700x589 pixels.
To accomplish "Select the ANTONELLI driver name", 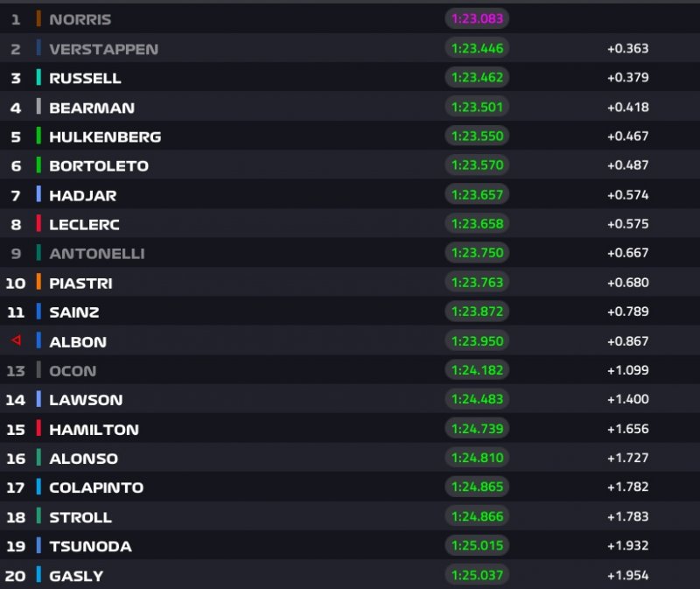I will [96, 253].
